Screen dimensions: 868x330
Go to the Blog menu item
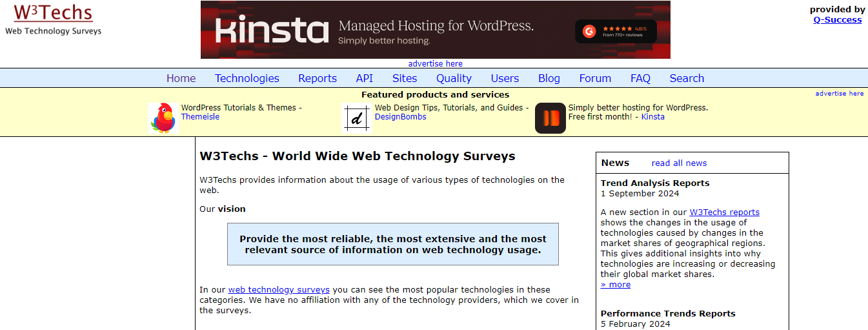[x=549, y=78]
